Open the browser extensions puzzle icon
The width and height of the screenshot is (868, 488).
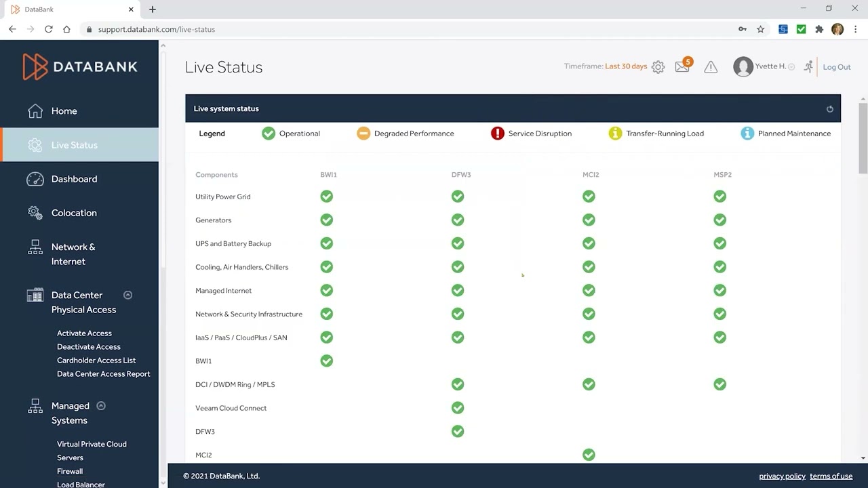pos(819,29)
